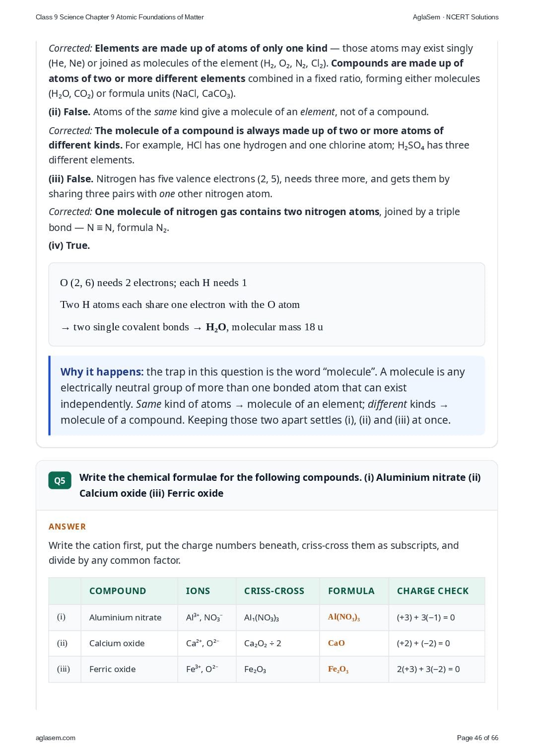This screenshot has width=534, height=756.
Task: Click the Fe2O3 formula in orange
Action: point(338,669)
